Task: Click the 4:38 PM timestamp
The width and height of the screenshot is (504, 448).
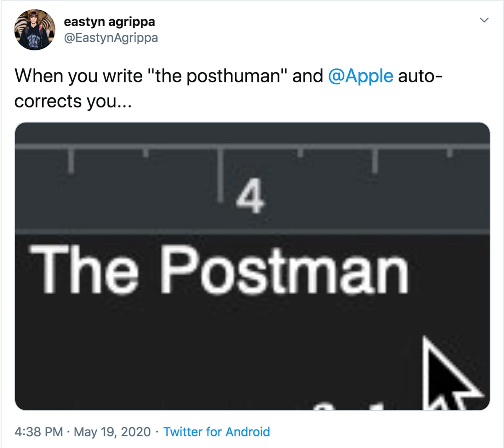Action: 38,432
